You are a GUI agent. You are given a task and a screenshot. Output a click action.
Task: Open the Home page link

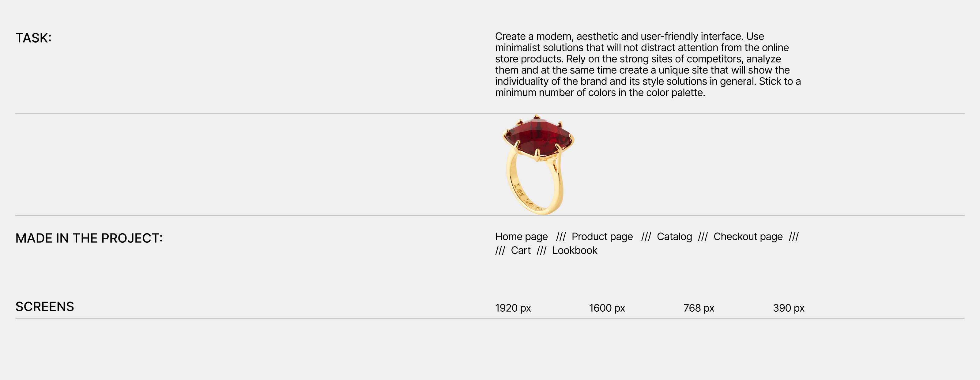pyautogui.click(x=521, y=237)
